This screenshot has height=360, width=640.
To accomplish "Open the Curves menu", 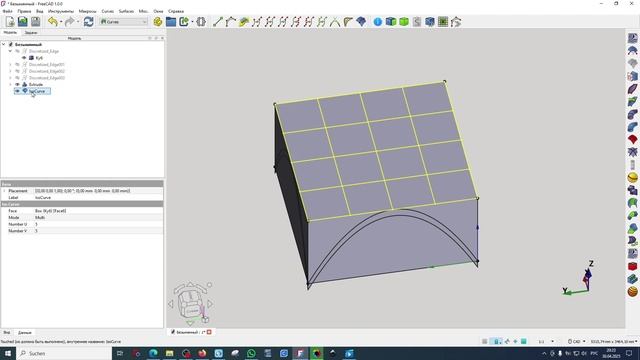I will pos(108,11).
